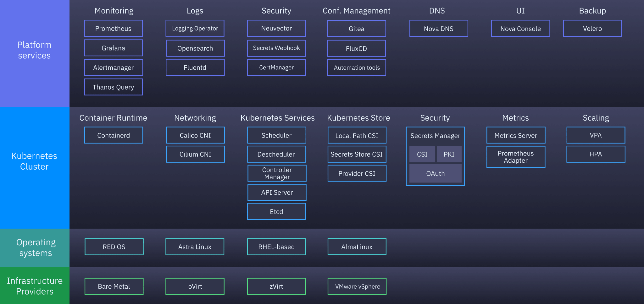Click the Neuvector security box
The width and height of the screenshot is (644, 304).
pos(276,29)
